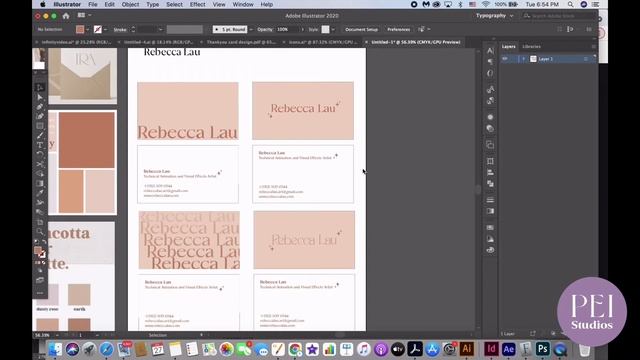This screenshot has width=640, height=360.
Task: Click the Opacity 100% value field
Action: pos(287,29)
